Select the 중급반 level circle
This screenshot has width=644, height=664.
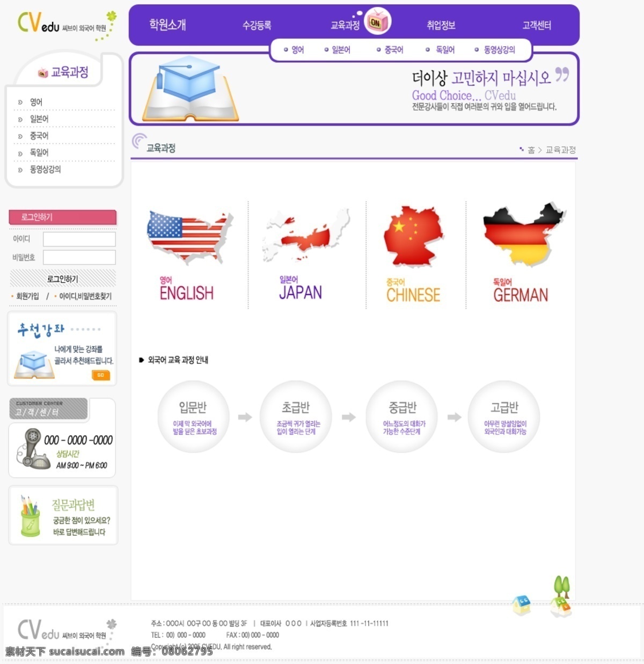[402, 417]
